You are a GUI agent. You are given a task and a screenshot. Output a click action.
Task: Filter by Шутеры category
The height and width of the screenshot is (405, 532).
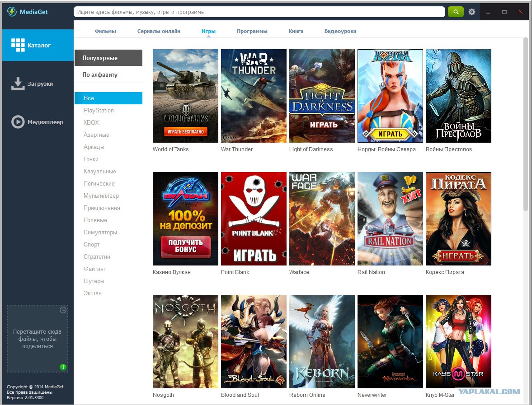94,281
